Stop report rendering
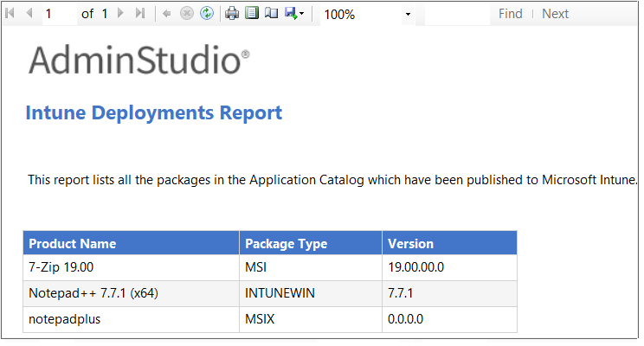The width and height of the screenshot is (644, 346). 186,14
